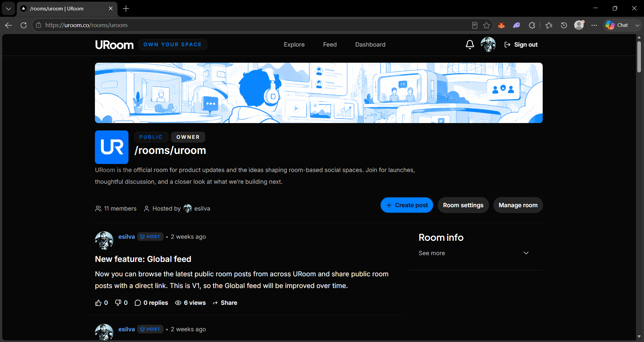Viewport: 644px width, 342px height.
Task: Click the 11 members count
Action: click(116, 209)
